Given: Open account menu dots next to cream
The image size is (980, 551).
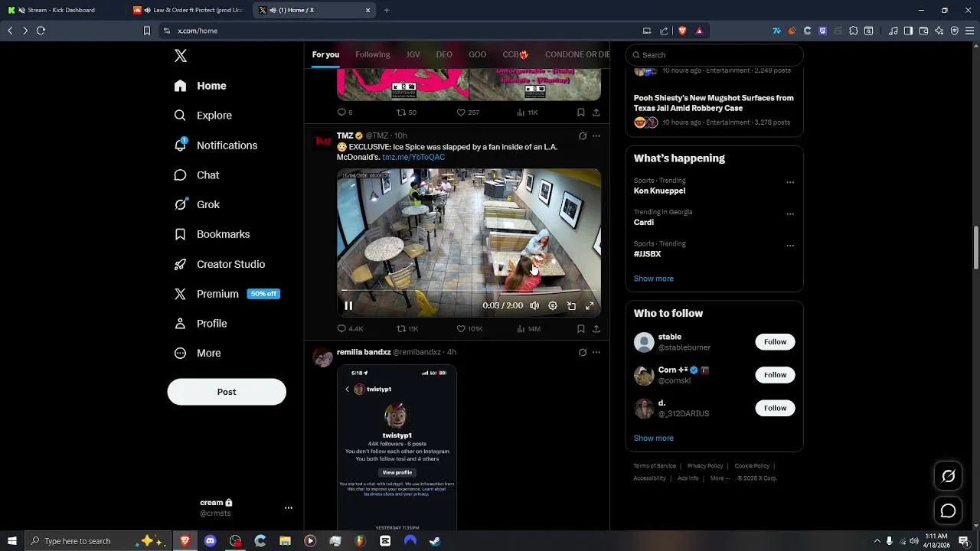Looking at the screenshot, I should pyautogui.click(x=289, y=508).
